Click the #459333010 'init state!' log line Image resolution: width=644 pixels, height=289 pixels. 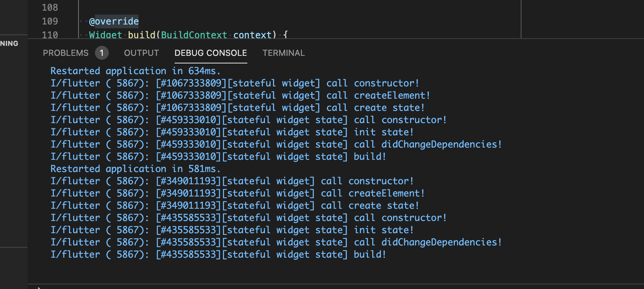point(232,132)
